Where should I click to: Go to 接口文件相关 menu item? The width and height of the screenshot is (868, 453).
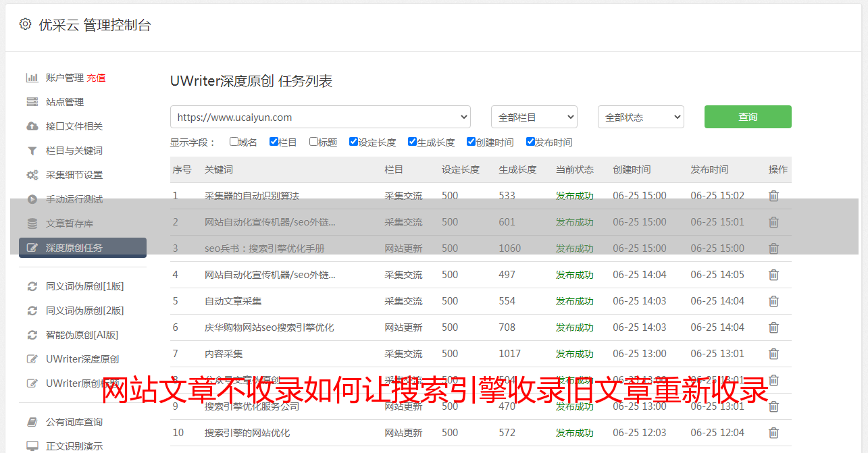tap(74, 126)
